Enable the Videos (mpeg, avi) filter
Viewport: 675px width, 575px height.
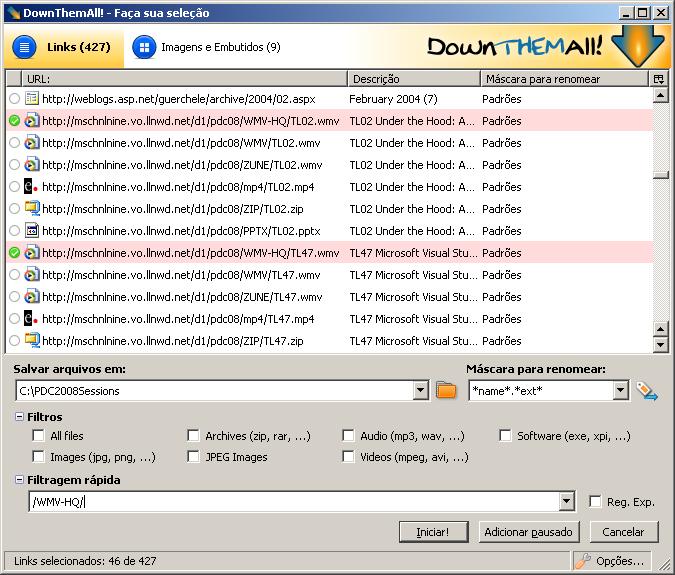(348, 456)
